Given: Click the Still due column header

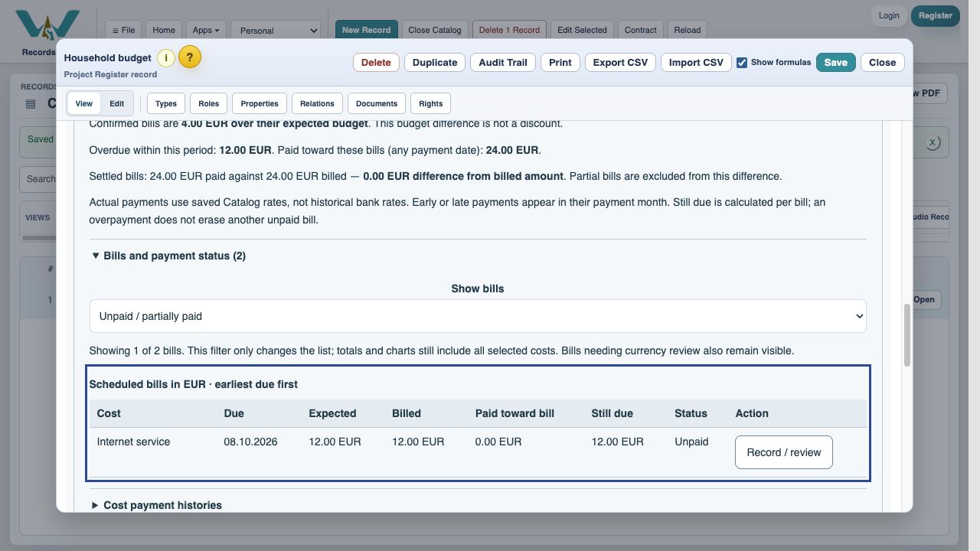Looking at the screenshot, I should pyautogui.click(x=612, y=413).
